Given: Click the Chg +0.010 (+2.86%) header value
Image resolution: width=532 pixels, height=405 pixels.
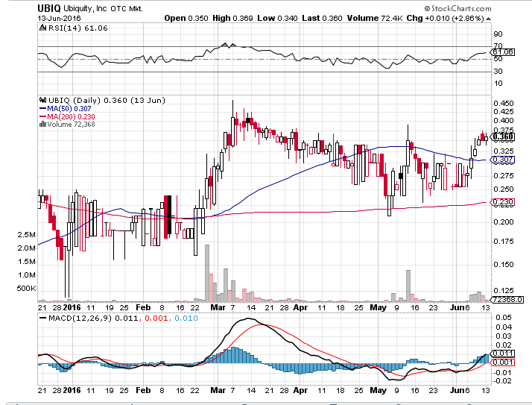Looking at the screenshot, I should (445, 19).
